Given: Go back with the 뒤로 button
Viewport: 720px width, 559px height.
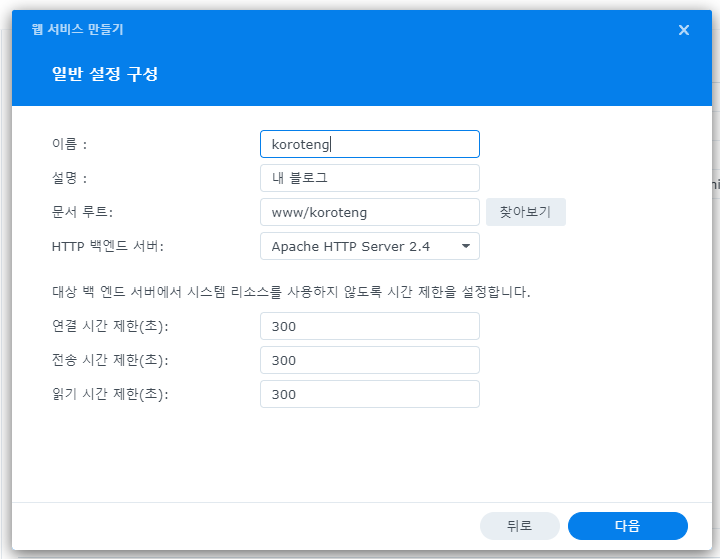Looking at the screenshot, I should coord(520,526).
